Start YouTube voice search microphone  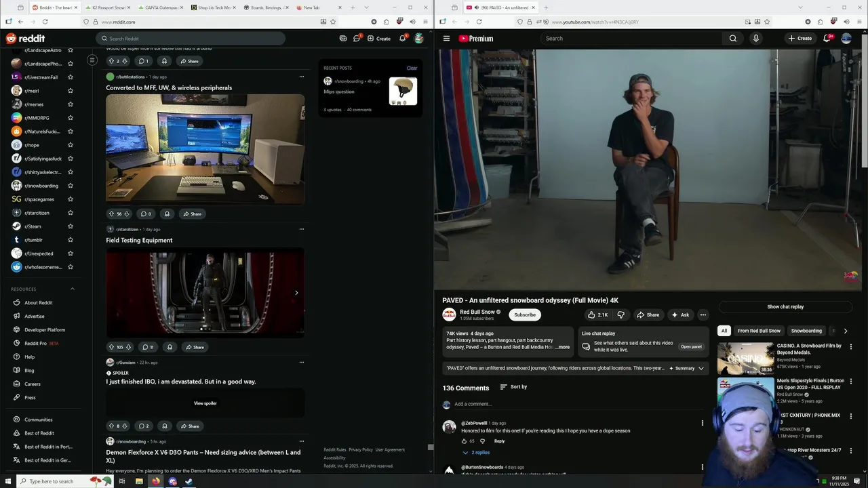click(x=756, y=39)
